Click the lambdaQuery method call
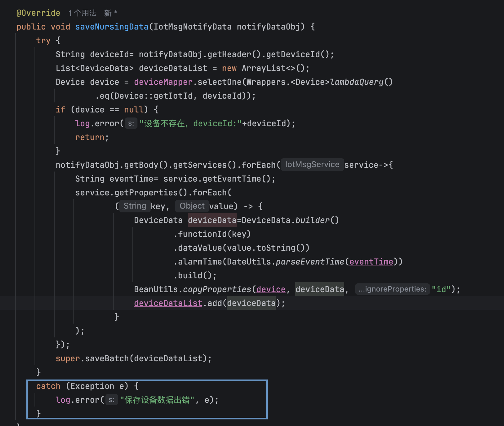This screenshot has height=426, width=504. (357, 82)
